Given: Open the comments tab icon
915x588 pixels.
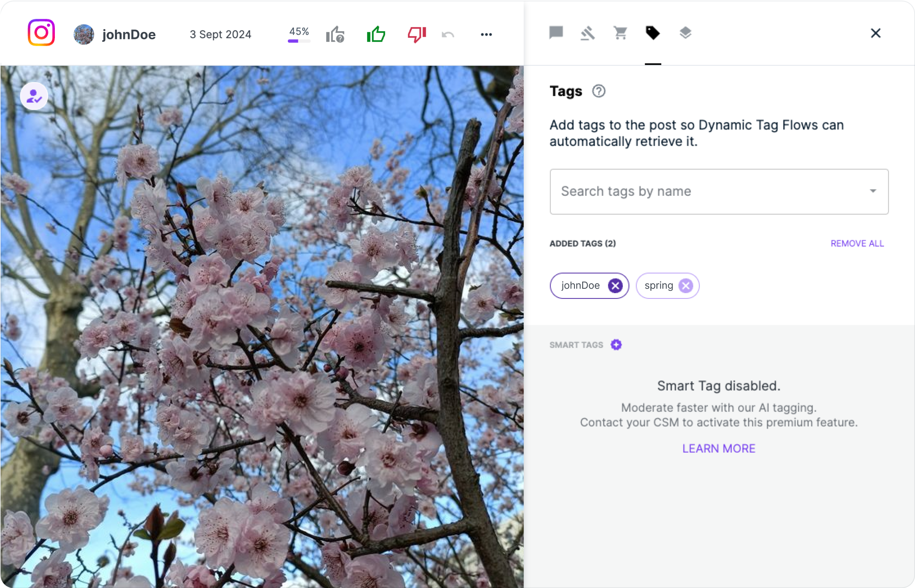Looking at the screenshot, I should click(556, 33).
